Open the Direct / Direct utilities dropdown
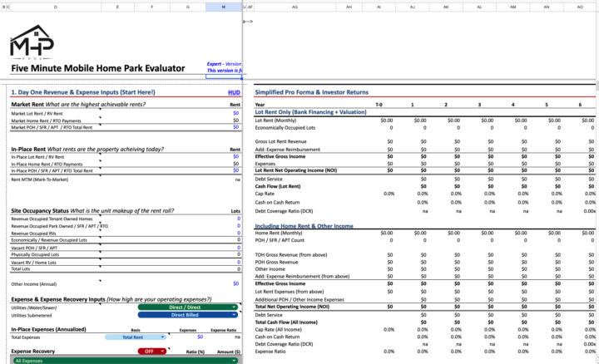 [187, 307]
